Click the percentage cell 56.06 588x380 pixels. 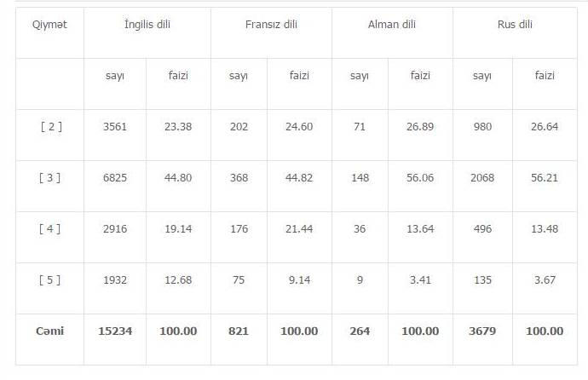421,178
